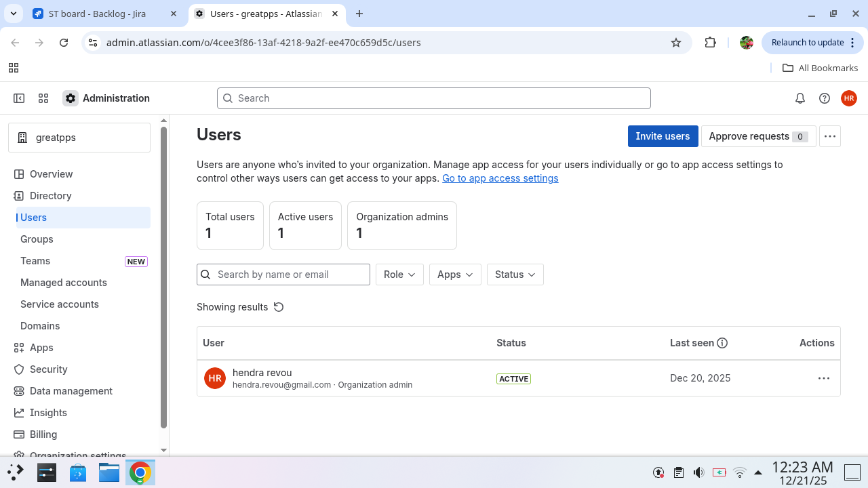Image resolution: width=868 pixels, height=488 pixels.
Task: Click the hendra revou HR avatar
Action: click(215, 378)
